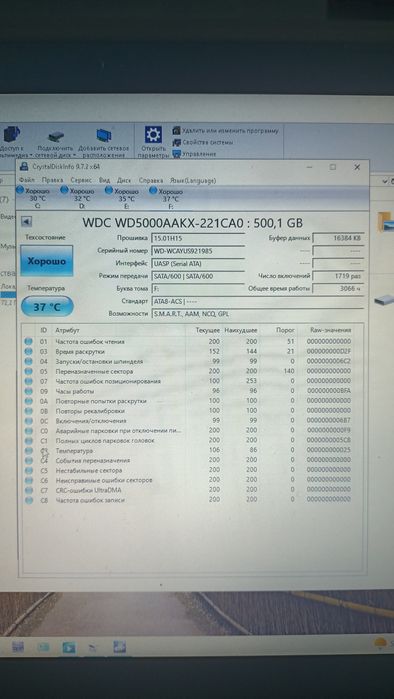Click status circle of Частота ошибок записи row
Screen dimensions: 394x699
tap(29, 500)
